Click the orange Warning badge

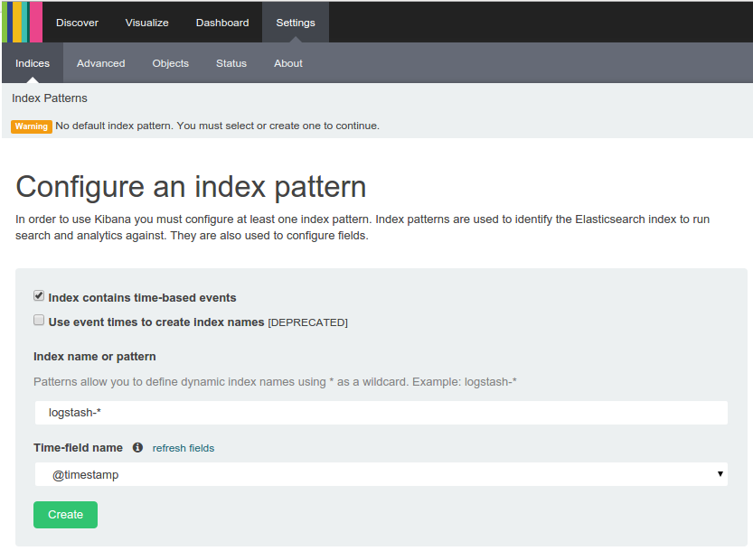click(32, 126)
